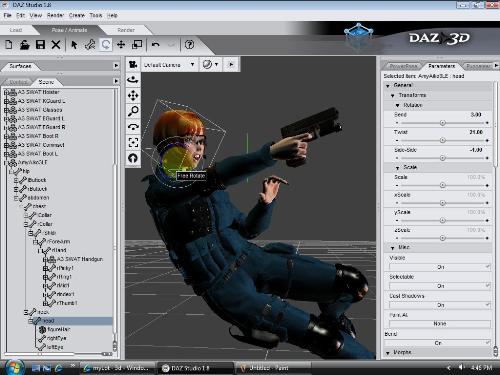This screenshot has height=375, width=500.
Task: Click the DAZ 3D logo
Action: click(x=440, y=38)
